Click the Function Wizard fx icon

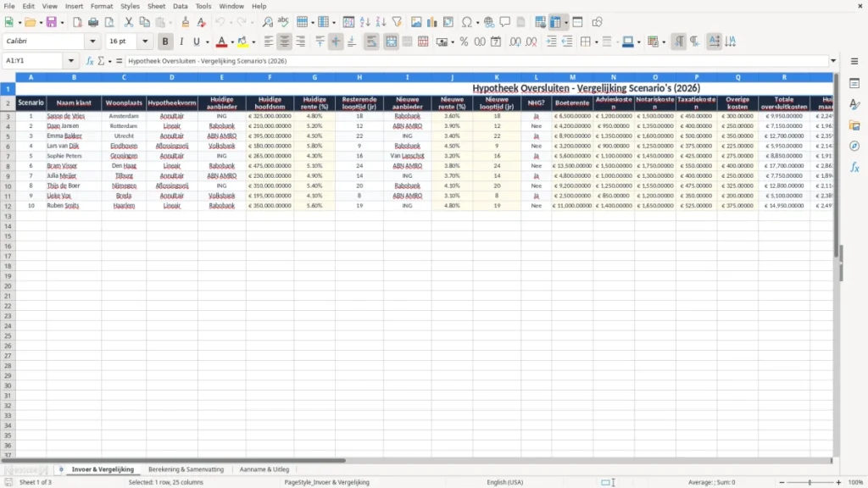click(x=90, y=61)
